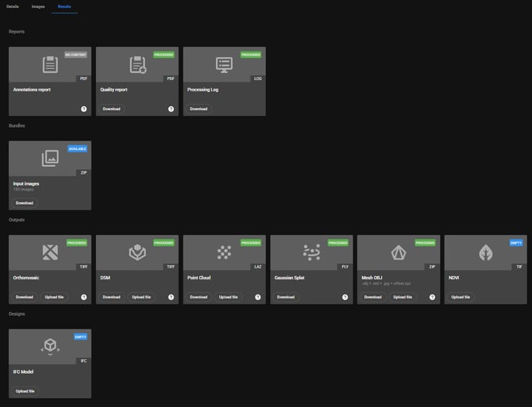Click the IFC Model cube icon
Screen dimensions: 532x407
[x=50, y=347]
